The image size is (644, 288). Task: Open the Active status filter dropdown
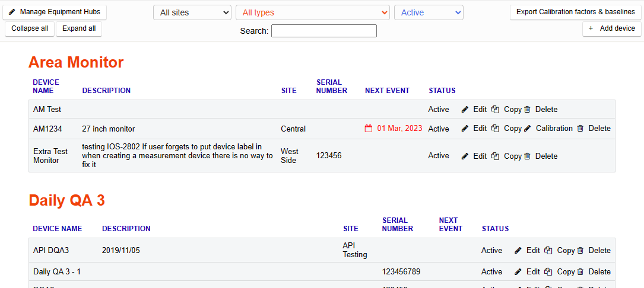[x=429, y=12]
